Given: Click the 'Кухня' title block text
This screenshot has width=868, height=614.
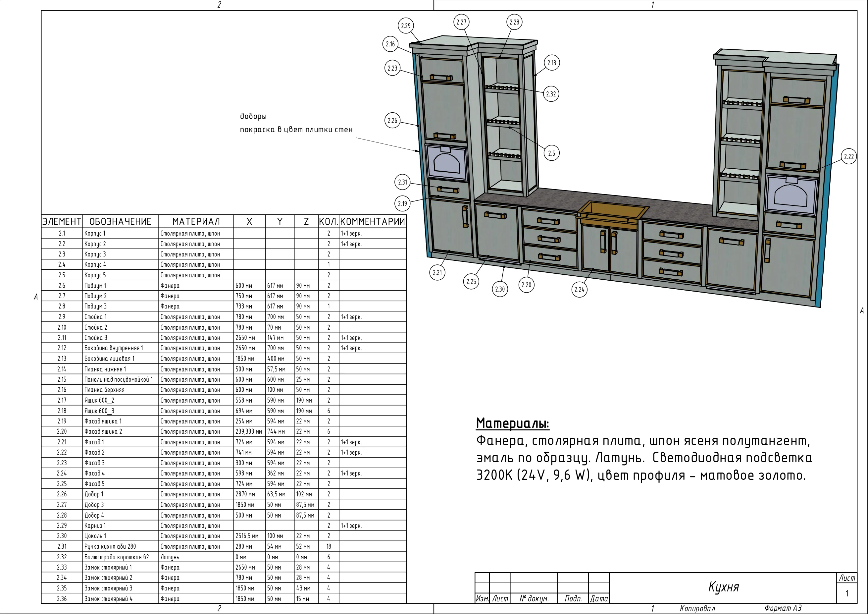Looking at the screenshot, I should click(x=723, y=587).
